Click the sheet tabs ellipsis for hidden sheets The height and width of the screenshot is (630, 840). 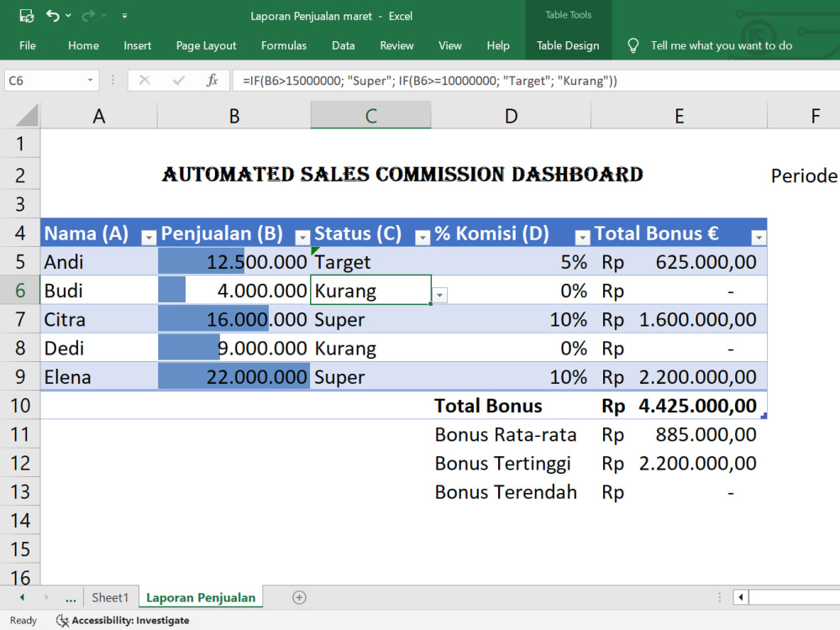point(71,598)
